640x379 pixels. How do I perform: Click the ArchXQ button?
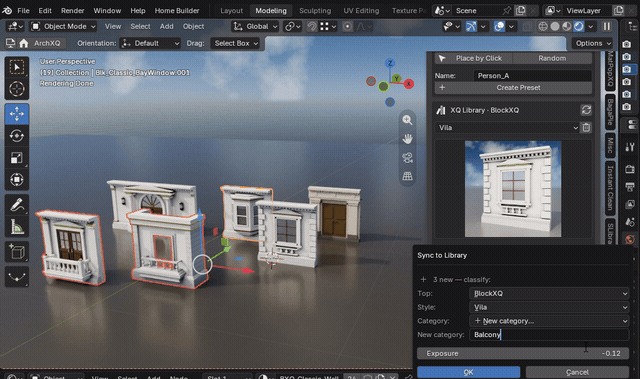(47, 43)
